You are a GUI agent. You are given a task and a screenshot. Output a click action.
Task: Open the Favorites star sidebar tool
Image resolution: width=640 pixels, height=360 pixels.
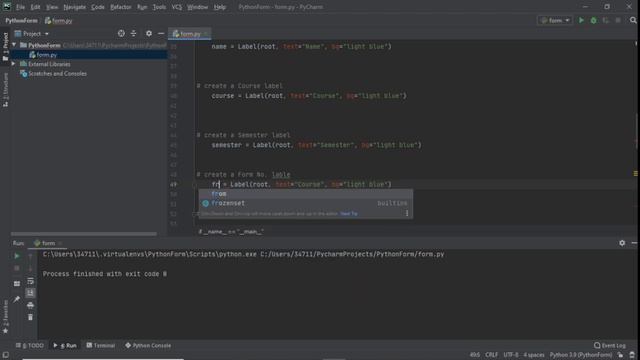[5, 316]
